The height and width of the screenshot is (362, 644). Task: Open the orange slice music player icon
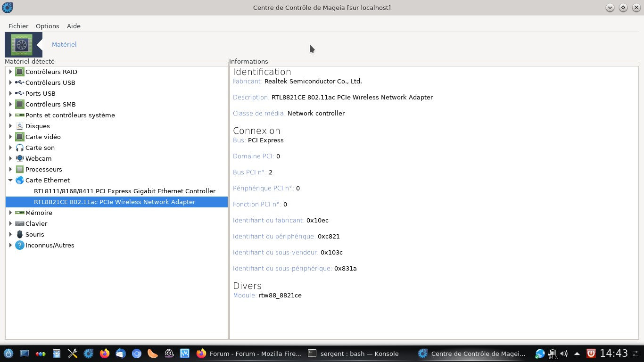[153, 354]
